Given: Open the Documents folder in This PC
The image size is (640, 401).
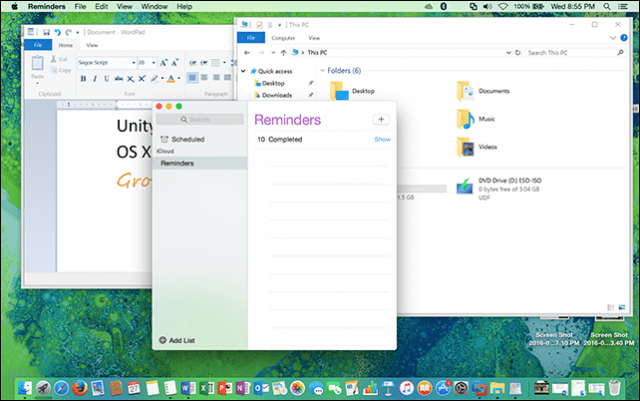Looking at the screenshot, I should tap(483, 91).
